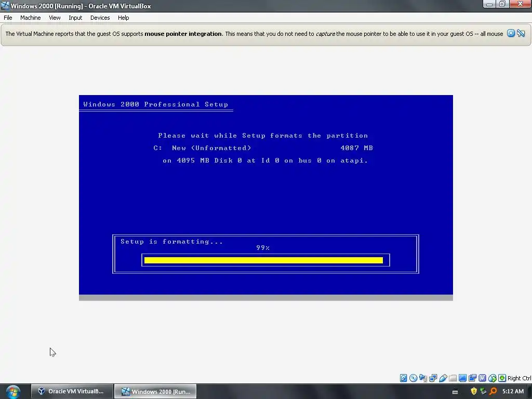Toggle the mouse integration indicator icon
532x399 pixels.
click(493, 378)
